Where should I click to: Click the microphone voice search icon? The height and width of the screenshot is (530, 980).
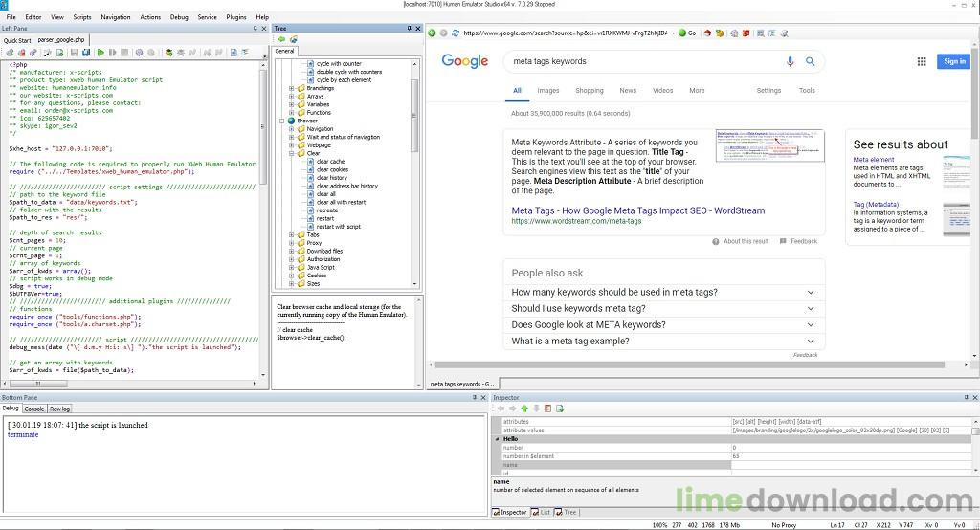tap(791, 61)
